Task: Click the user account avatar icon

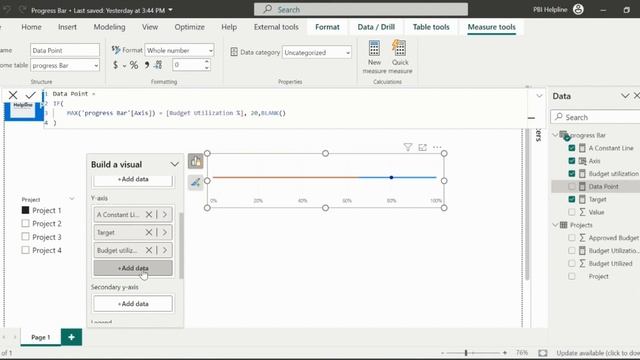Action: click(x=578, y=9)
